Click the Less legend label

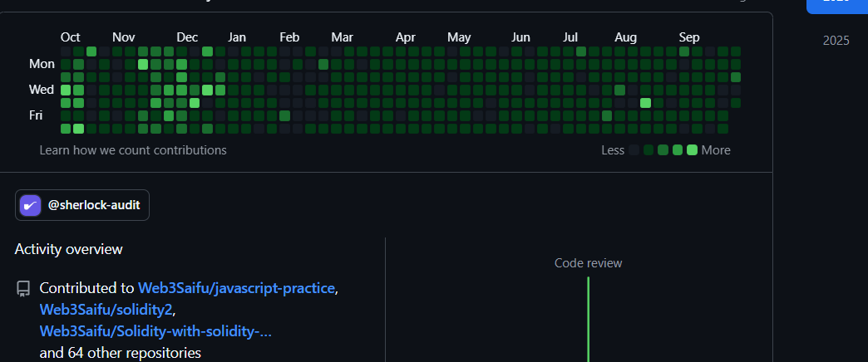613,150
